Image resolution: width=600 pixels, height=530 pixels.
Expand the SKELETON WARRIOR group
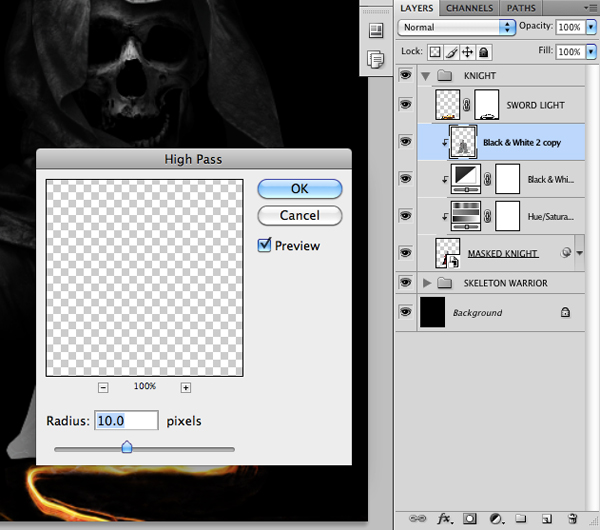click(427, 283)
